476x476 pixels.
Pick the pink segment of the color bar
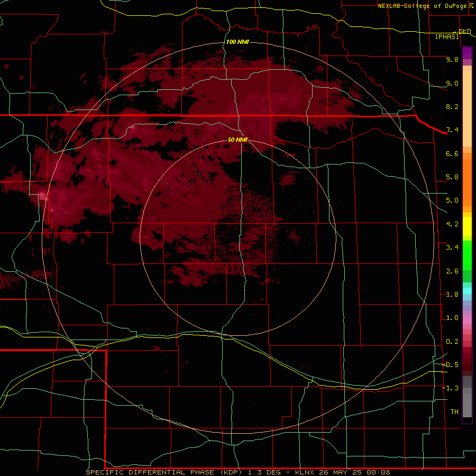(467, 321)
